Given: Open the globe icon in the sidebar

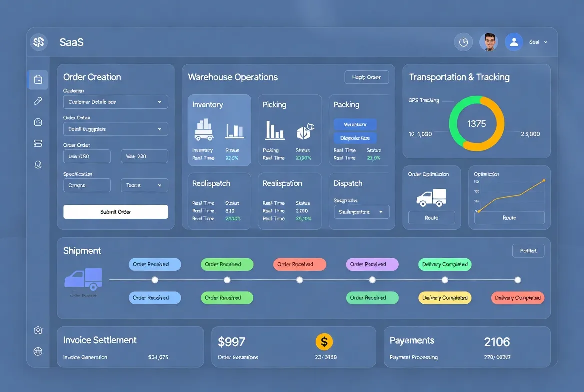Looking at the screenshot, I should [38, 351].
